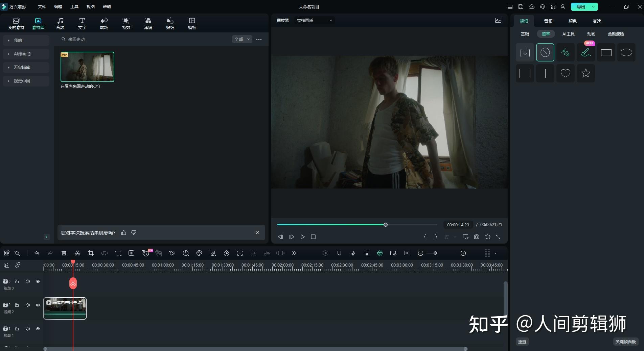Collapse the left sidebar panel arrow

pos(47,237)
